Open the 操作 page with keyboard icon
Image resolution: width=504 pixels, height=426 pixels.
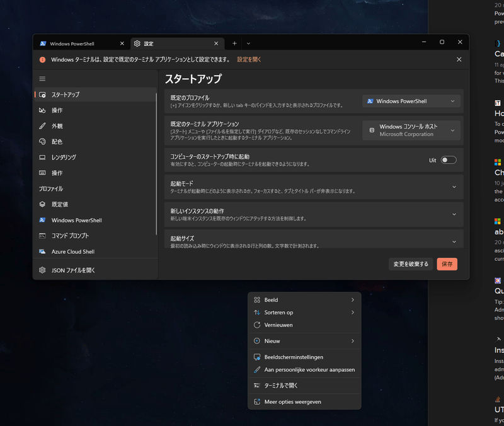click(96, 173)
